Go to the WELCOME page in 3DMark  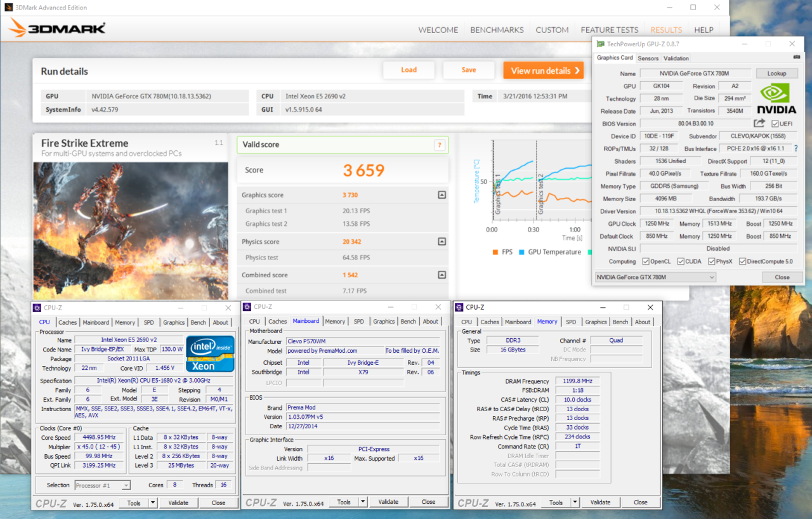pyautogui.click(x=438, y=30)
